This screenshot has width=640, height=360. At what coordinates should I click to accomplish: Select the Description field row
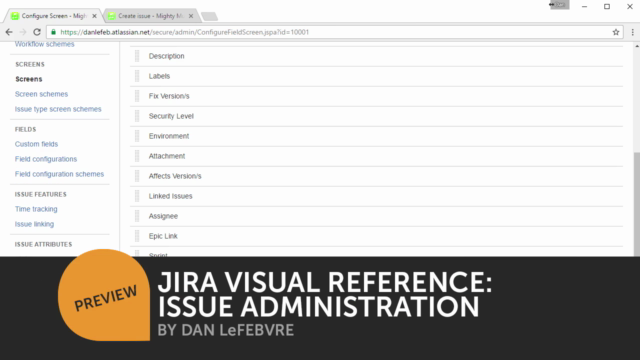pos(376,56)
